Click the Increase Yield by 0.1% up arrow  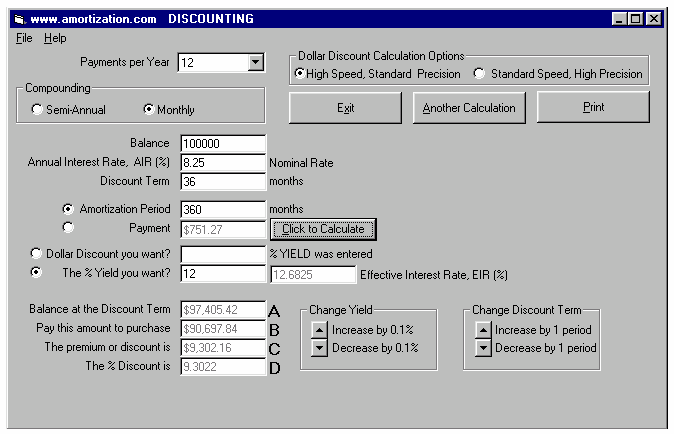tap(319, 329)
